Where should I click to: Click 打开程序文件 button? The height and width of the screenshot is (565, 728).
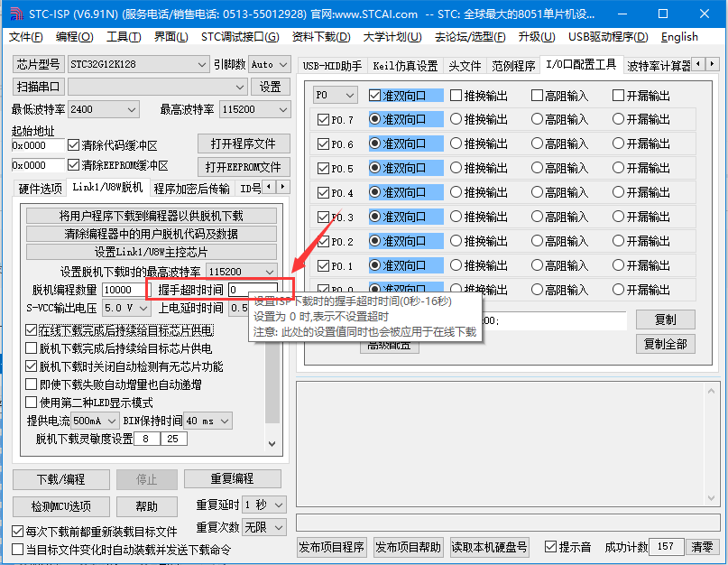point(244,144)
